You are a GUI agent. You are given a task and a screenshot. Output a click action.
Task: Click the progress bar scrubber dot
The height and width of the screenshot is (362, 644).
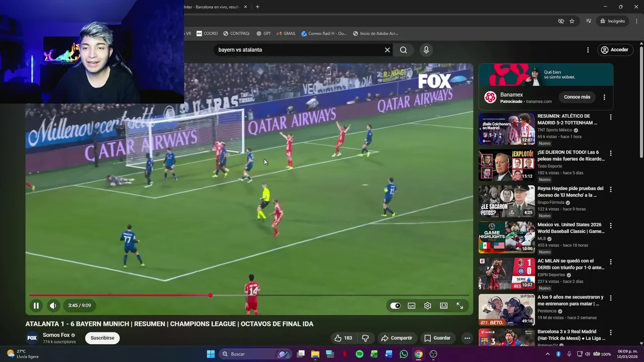[210, 295]
